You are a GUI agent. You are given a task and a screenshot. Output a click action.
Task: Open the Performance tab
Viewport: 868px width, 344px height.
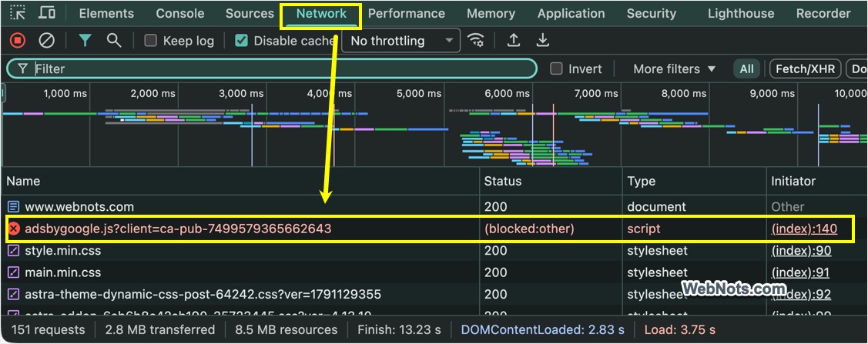(x=407, y=13)
